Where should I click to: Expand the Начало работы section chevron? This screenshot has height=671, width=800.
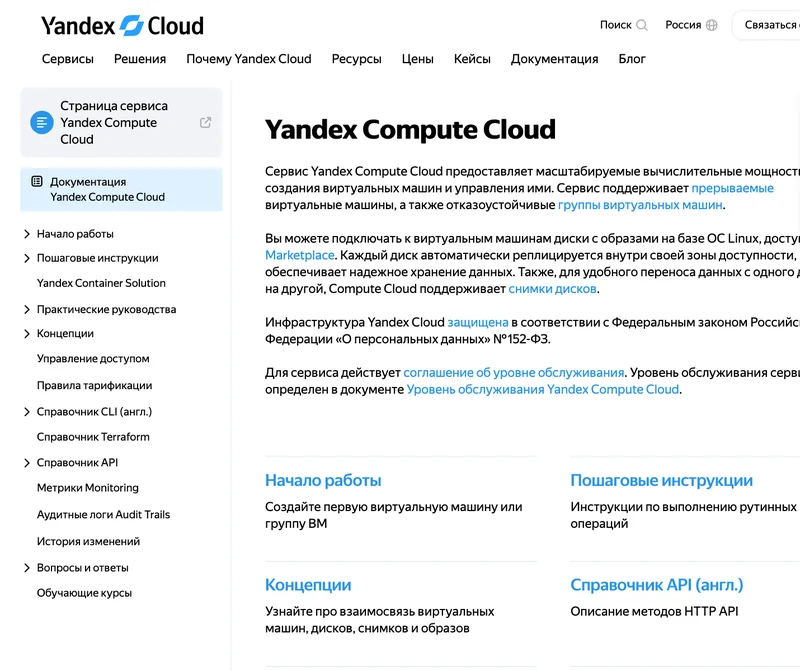[27, 234]
